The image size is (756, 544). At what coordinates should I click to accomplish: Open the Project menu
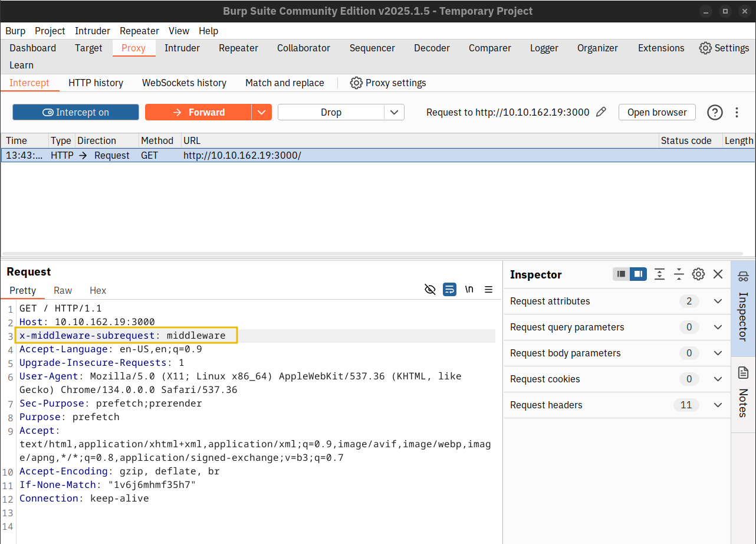click(x=50, y=31)
